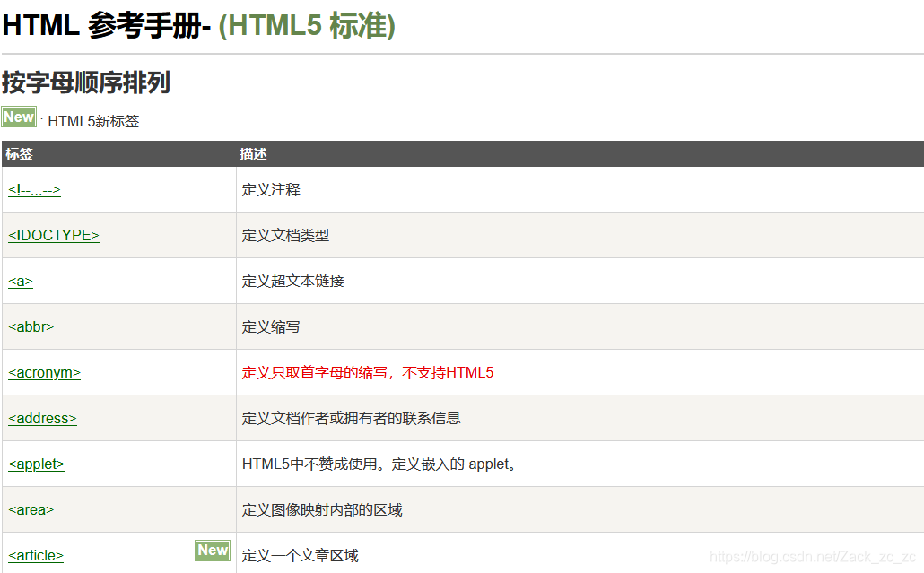Open the <abbr> tag reference

pos(31,326)
